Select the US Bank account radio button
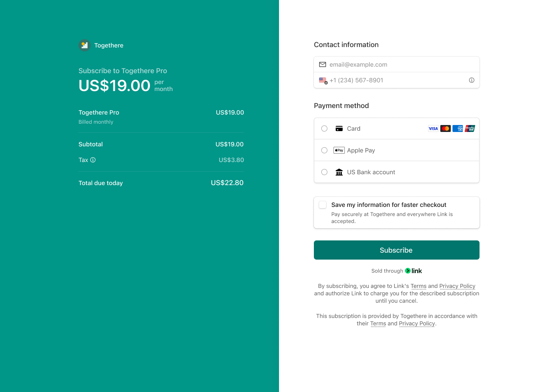This screenshot has height=392, width=558. click(324, 172)
